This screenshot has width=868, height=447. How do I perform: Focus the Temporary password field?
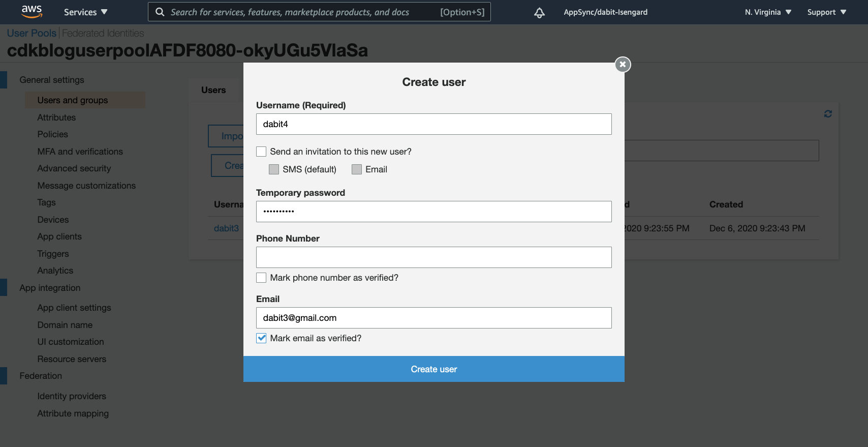point(434,212)
